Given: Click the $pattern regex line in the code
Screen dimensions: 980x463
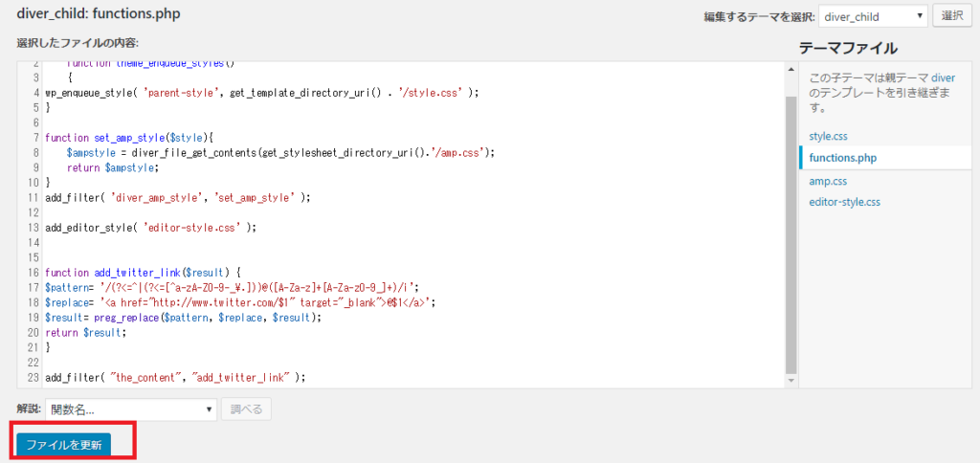Looking at the screenshot, I should [232, 287].
